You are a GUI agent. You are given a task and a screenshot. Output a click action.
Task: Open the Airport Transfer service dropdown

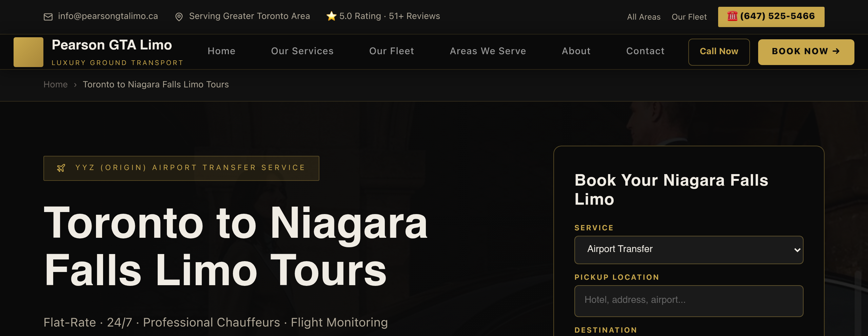[x=689, y=250]
